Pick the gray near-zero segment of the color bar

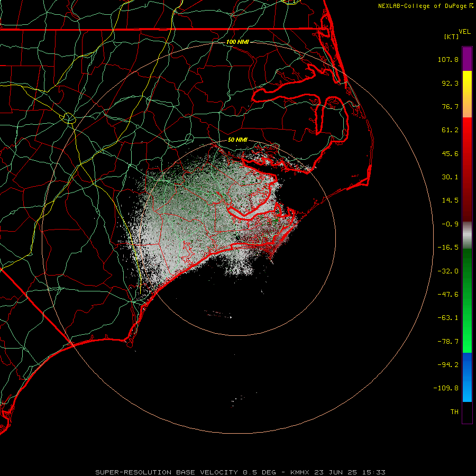467,234
